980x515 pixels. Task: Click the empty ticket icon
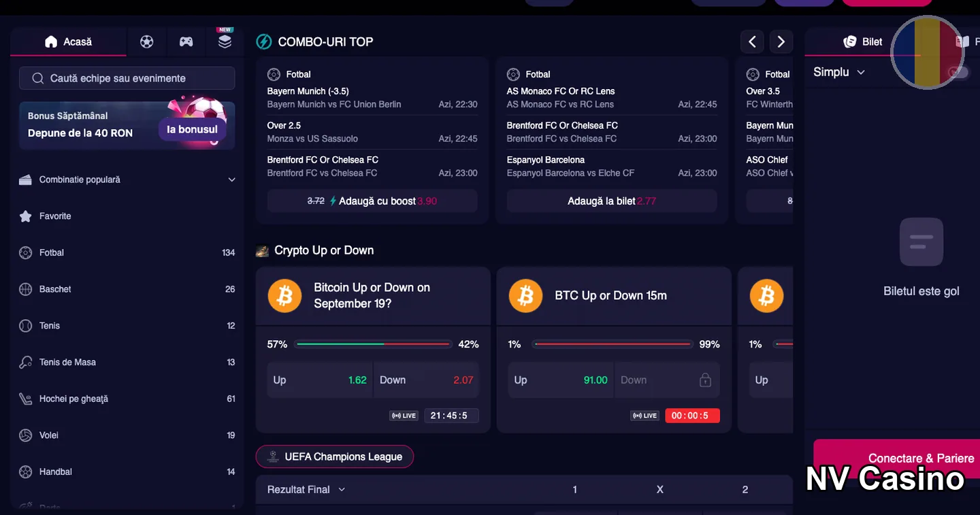(921, 242)
